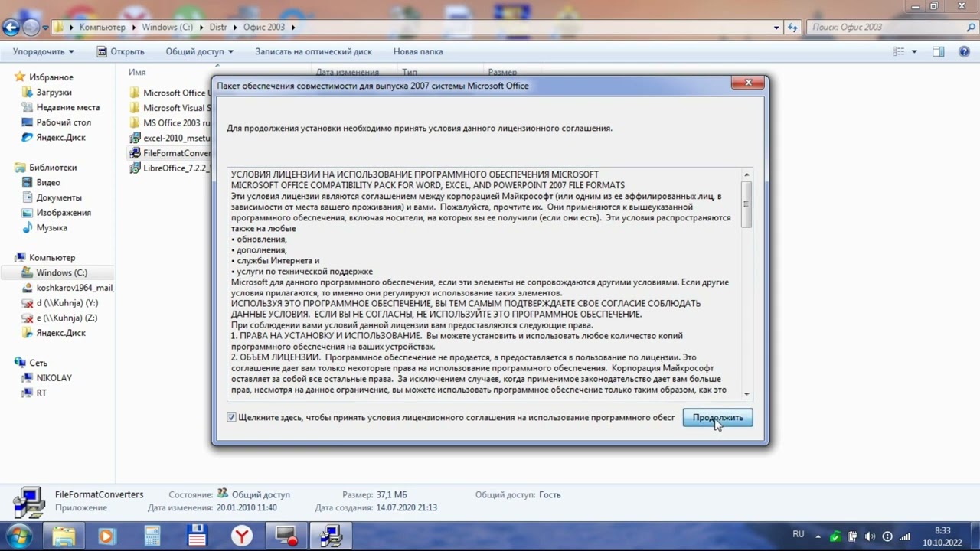980x551 pixels.
Task: Click Открыть on the Explorer toolbar
Action: point(120,51)
